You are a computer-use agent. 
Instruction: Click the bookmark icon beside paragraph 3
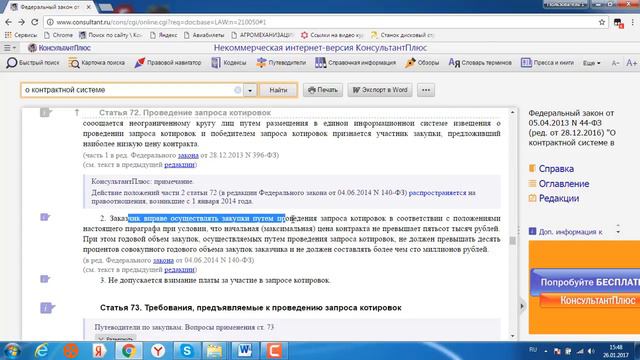(x=45, y=279)
